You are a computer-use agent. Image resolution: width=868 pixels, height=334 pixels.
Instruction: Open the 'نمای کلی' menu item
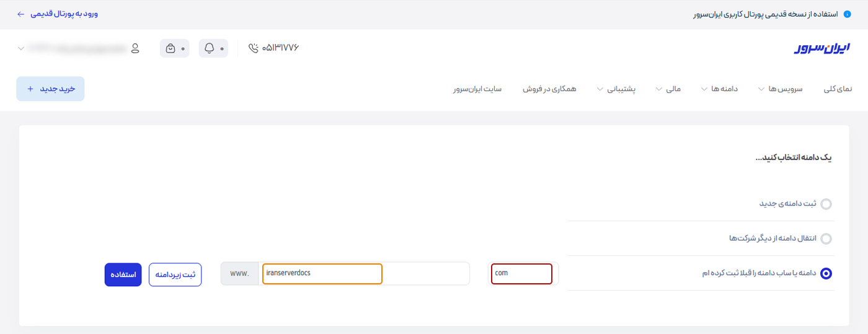pos(838,89)
